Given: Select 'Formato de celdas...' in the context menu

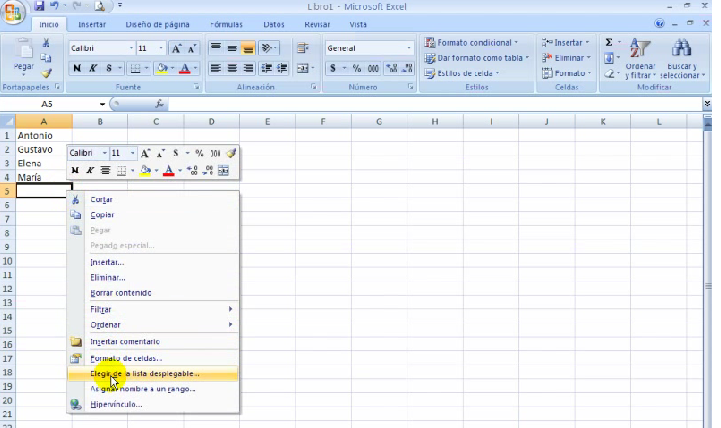Looking at the screenshot, I should (x=126, y=358).
